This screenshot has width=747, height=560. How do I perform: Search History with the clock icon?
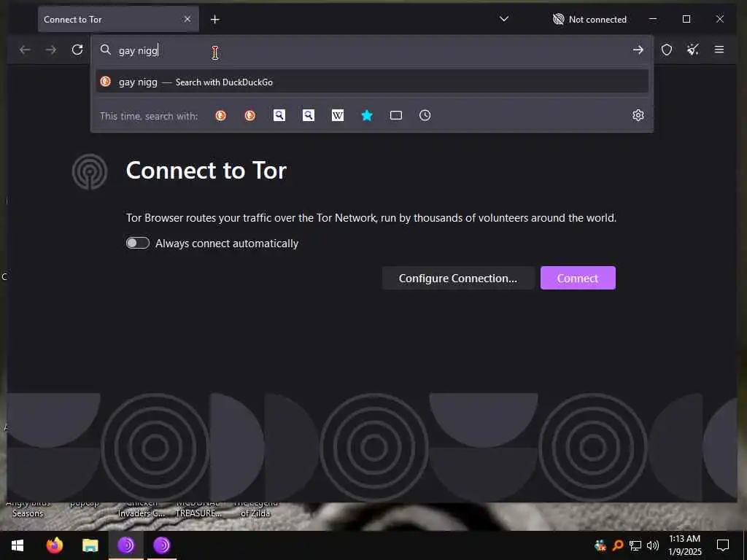click(425, 115)
